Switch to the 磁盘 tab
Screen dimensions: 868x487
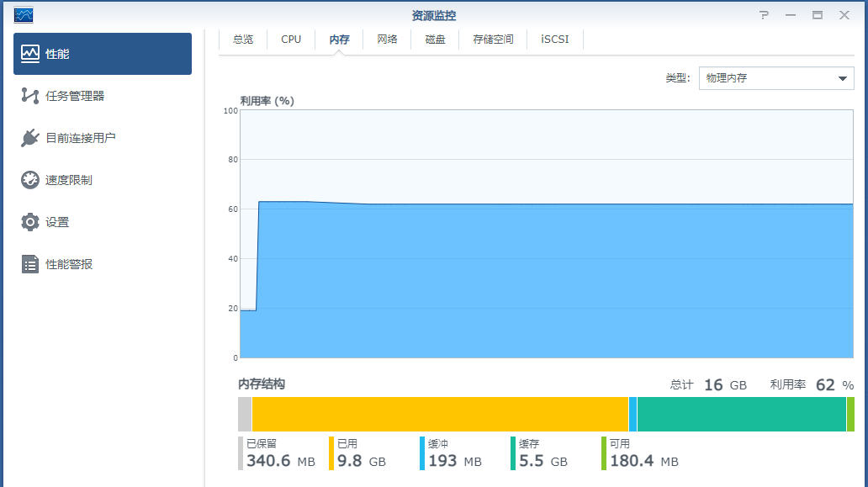coord(435,40)
